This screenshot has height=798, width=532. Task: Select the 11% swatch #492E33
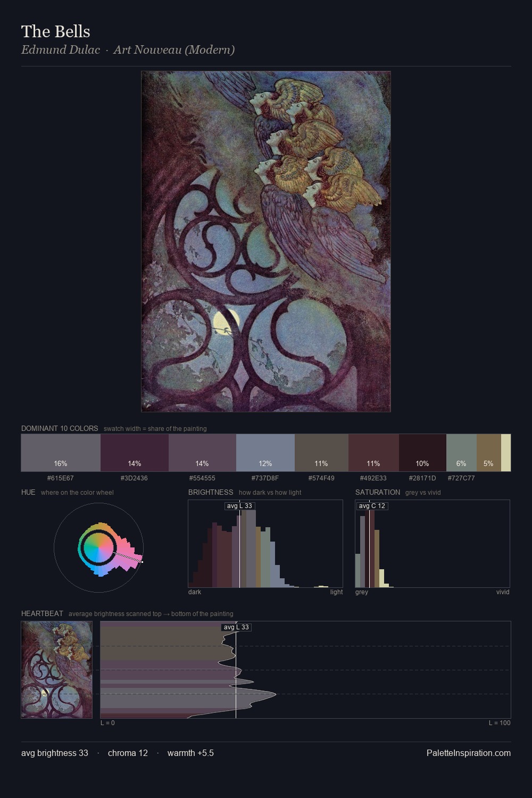click(373, 453)
